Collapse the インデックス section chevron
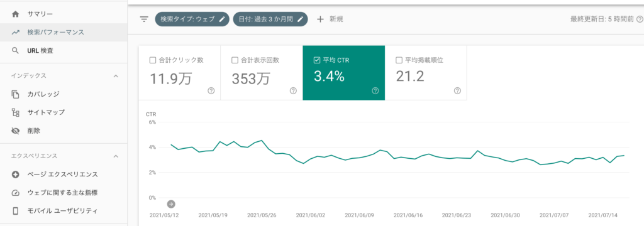 [x=116, y=76]
